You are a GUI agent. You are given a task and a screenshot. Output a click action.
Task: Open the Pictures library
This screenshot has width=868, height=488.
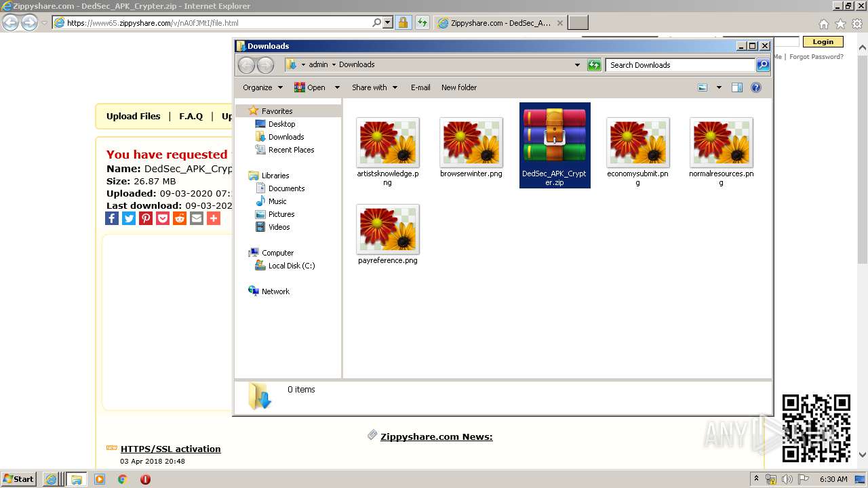coord(281,214)
